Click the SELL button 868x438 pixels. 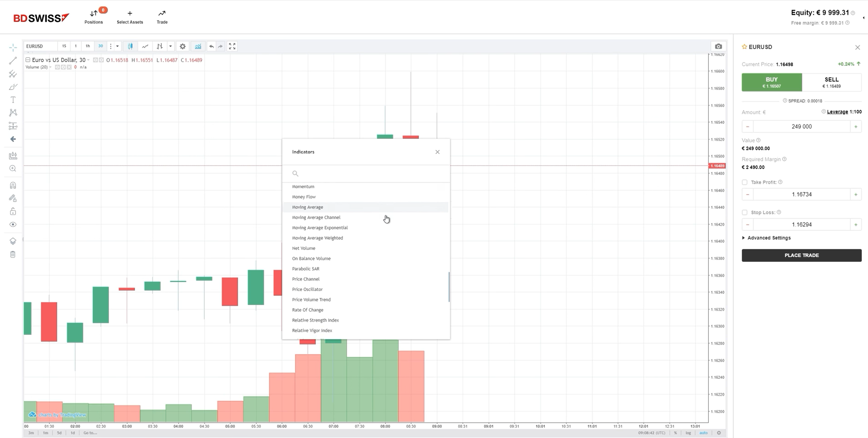tap(831, 82)
